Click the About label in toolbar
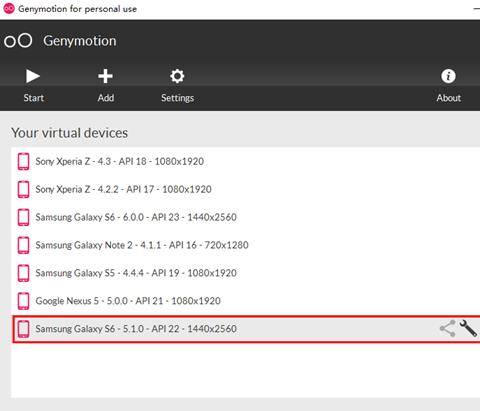The height and width of the screenshot is (411, 480). (449, 98)
